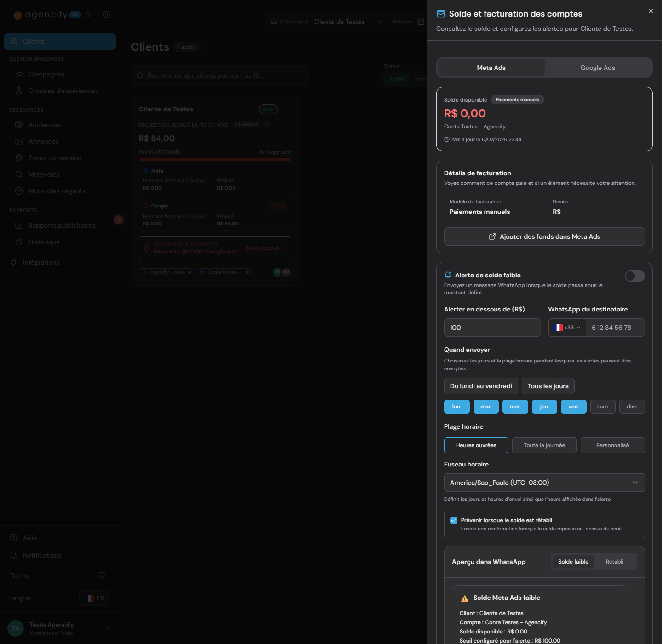This screenshot has height=644, width=662.
Task: Click the Rapports publicitaires chart icon
Action: pos(19,225)
